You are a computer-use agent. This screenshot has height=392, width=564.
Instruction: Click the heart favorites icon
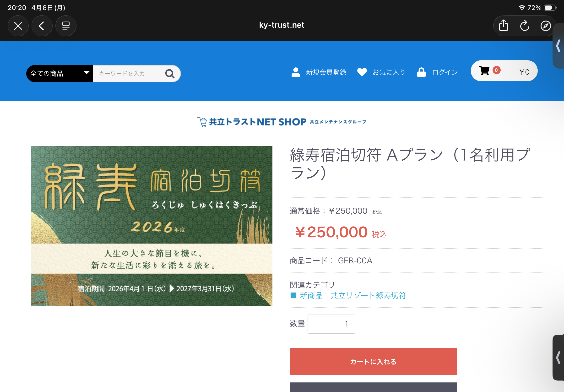coord(362,72)
